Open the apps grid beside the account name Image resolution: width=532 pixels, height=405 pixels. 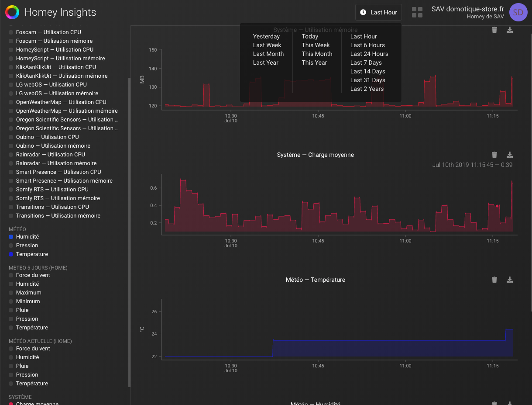click(417, 12)
